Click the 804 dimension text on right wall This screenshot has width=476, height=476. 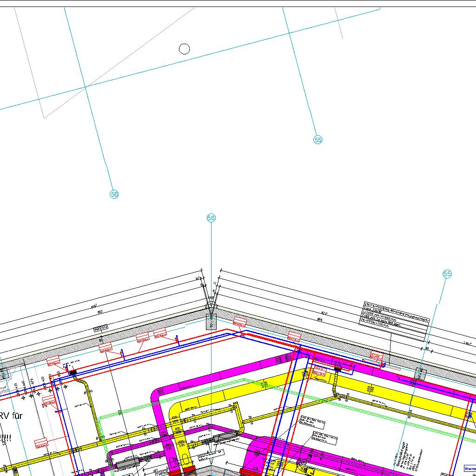320,319
